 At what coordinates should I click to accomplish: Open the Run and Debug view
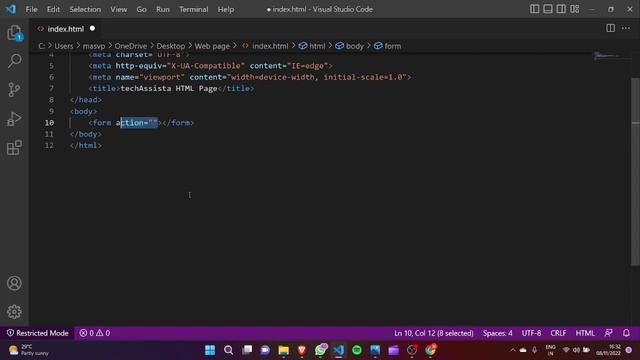coord(14,119)
